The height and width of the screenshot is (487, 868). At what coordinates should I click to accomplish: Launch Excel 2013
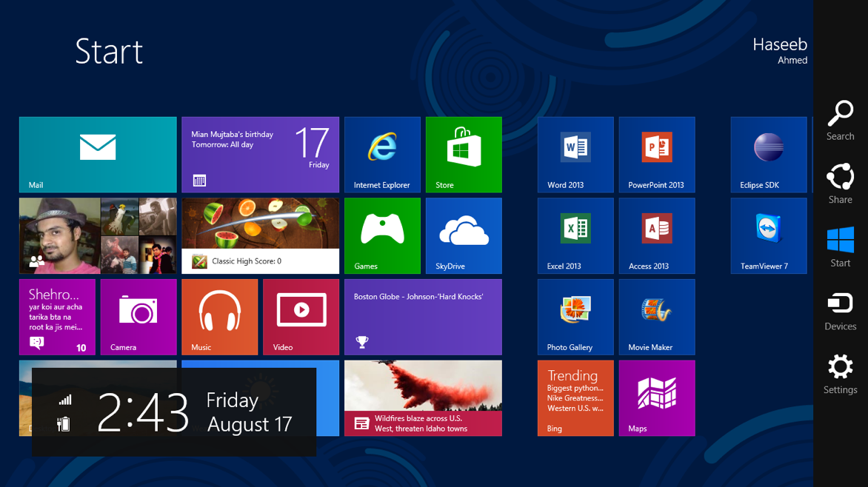click(x=575, y=235)
